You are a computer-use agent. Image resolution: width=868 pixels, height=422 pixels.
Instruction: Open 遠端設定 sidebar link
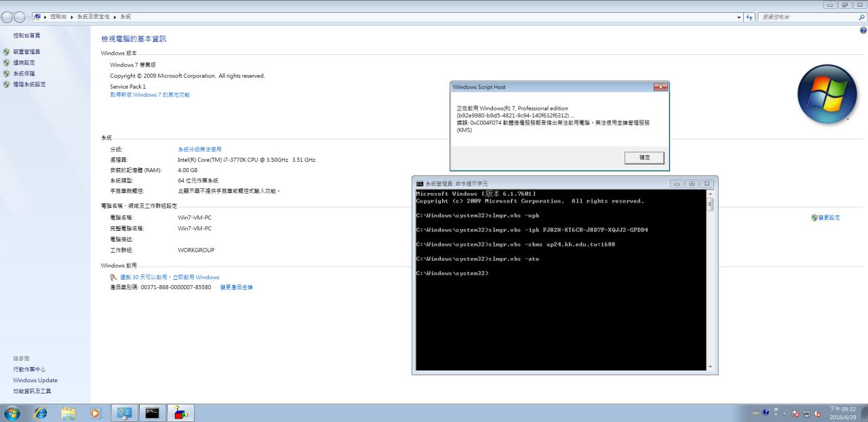tap(24, 62)
